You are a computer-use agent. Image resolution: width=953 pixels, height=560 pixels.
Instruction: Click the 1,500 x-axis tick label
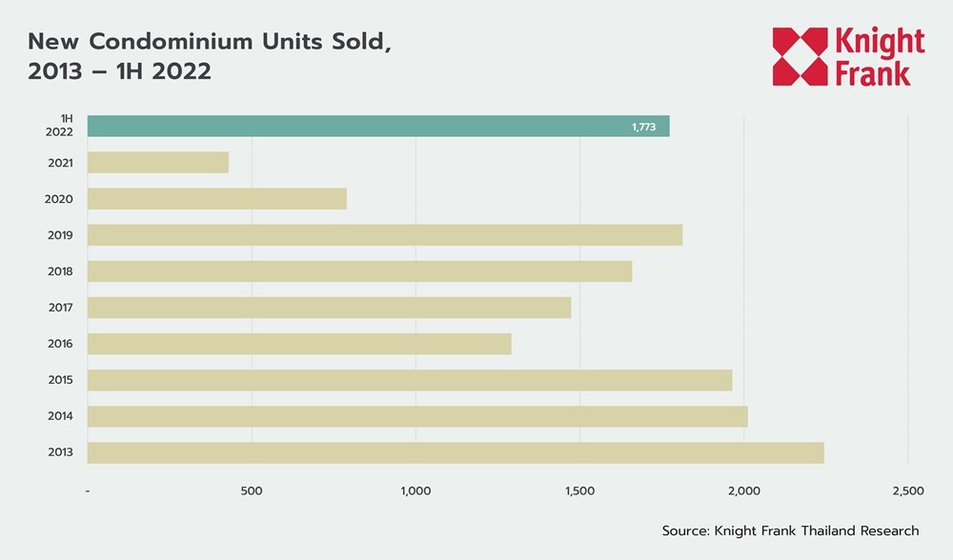579,491
